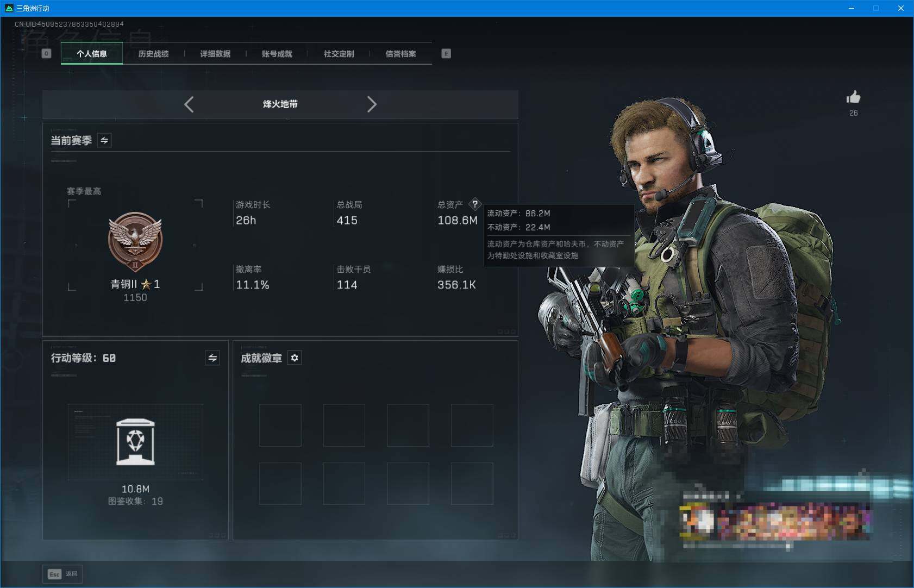Open the 详细数据 tab

pyautogui.click(x=215, y=53)
